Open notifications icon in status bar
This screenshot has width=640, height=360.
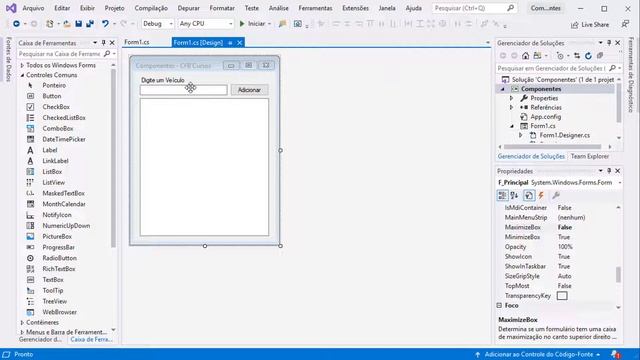[x=616, y=354]
